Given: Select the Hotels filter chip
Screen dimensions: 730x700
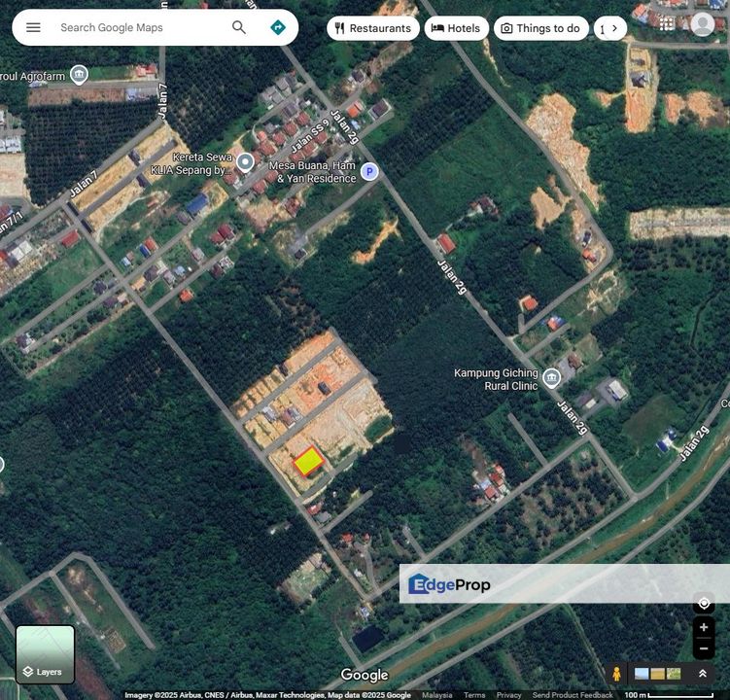Looking at the screenshot, I should click(456, 28).
